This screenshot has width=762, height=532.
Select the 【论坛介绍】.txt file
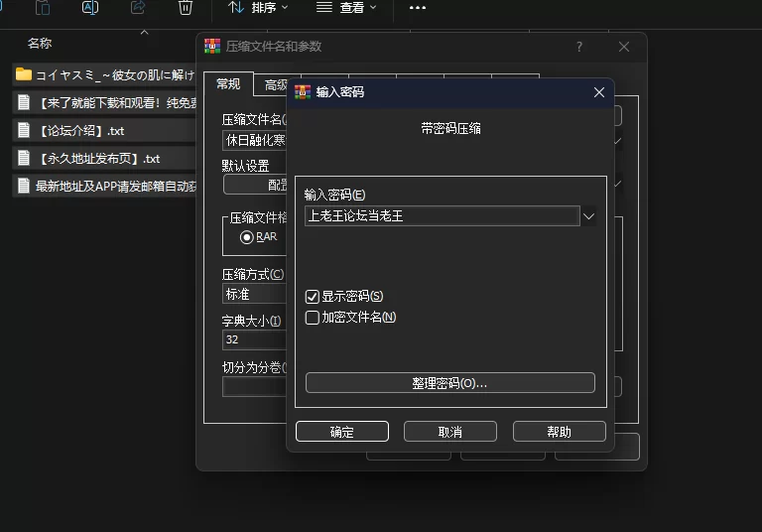click(x=104, y=131)
